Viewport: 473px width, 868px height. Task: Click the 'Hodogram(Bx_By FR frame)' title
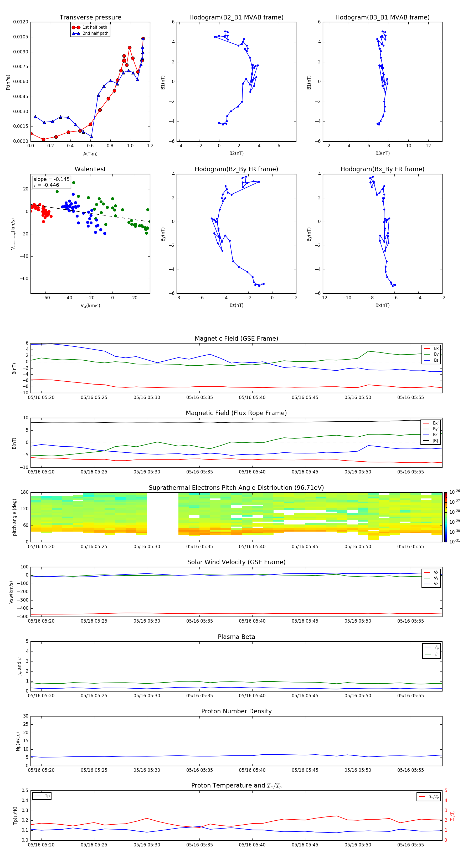382,169
